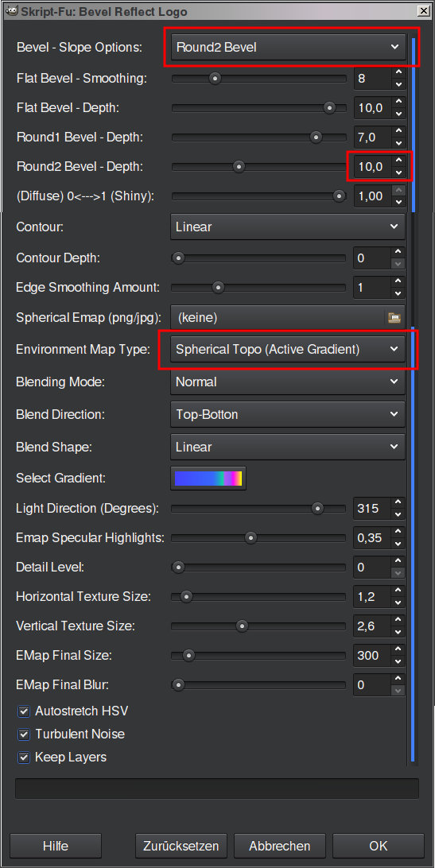Decrease the Round1 Bevel Depth with the down arrow
The image size is (435, 868).
point(398,143)
